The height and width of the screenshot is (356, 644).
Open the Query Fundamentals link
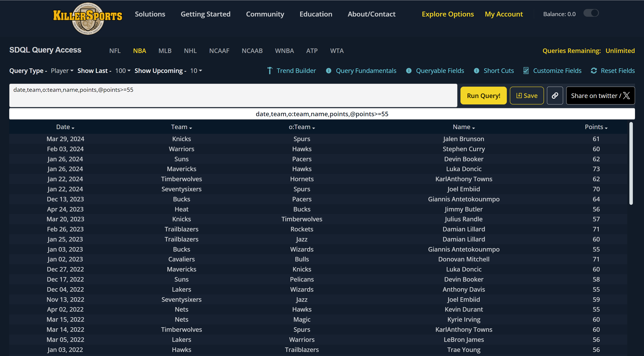(366, 71)
